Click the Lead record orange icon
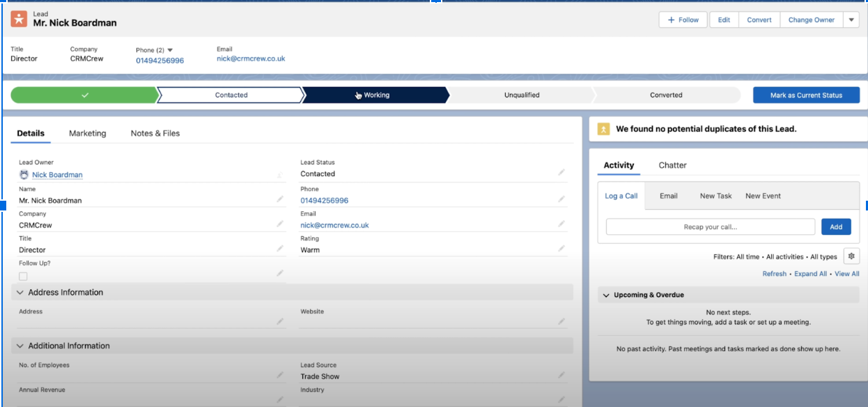The width and height of the screenshot is (868, 407). (18, 18)
